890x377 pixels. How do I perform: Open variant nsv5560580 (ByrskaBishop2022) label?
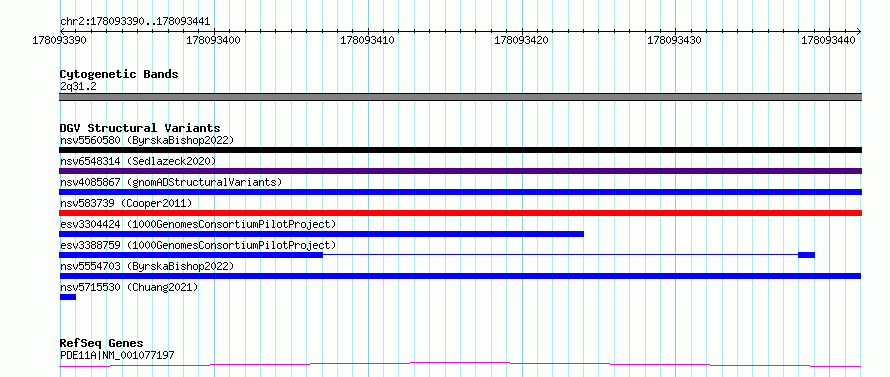[147, 140]
